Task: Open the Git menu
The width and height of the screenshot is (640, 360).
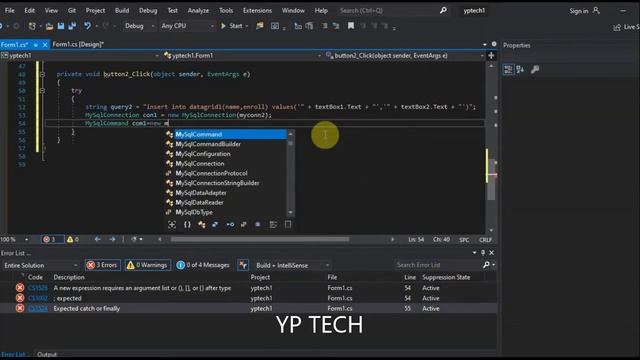Action: click(x=72, y=11)
